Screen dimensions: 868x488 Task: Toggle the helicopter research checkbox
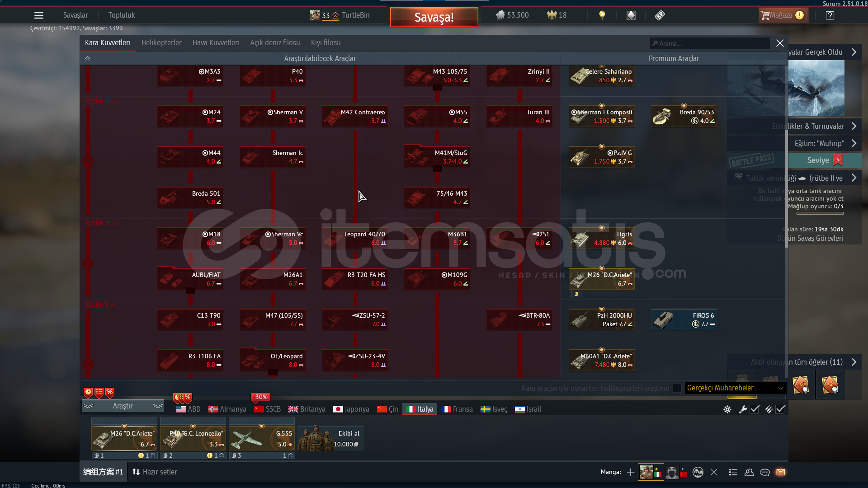pos(677,388)
